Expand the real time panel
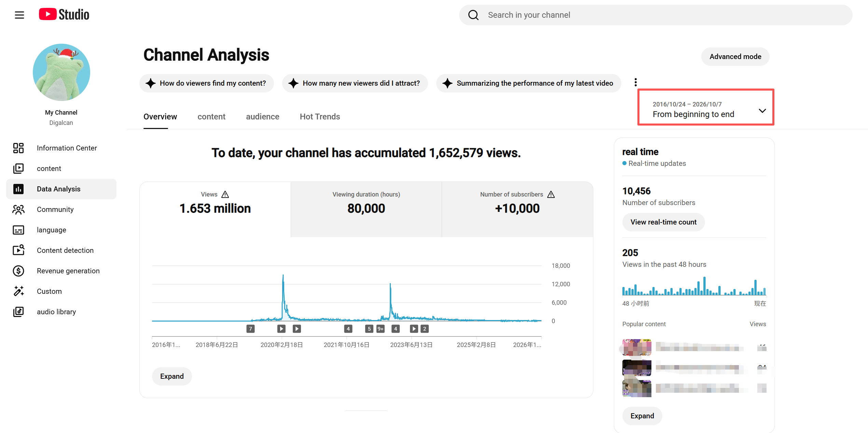Viewport: 868px width, 433px height. pyautogui.click(x=642, y=416)
